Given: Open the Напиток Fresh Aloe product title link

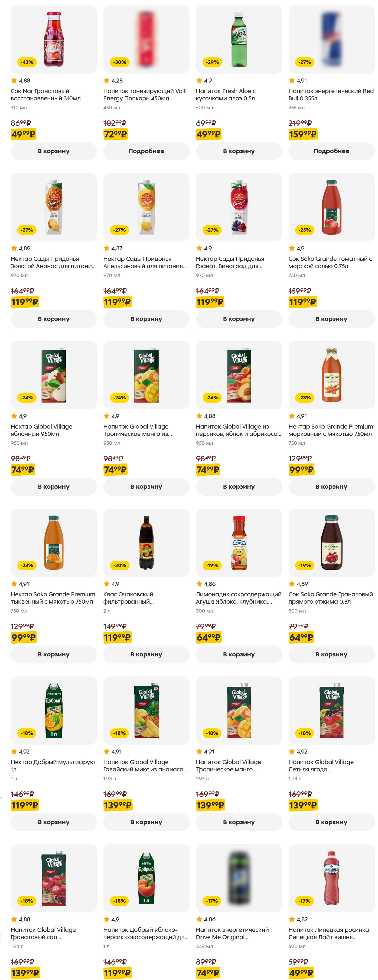Looking at the screenshot, I should click(225, 95).
